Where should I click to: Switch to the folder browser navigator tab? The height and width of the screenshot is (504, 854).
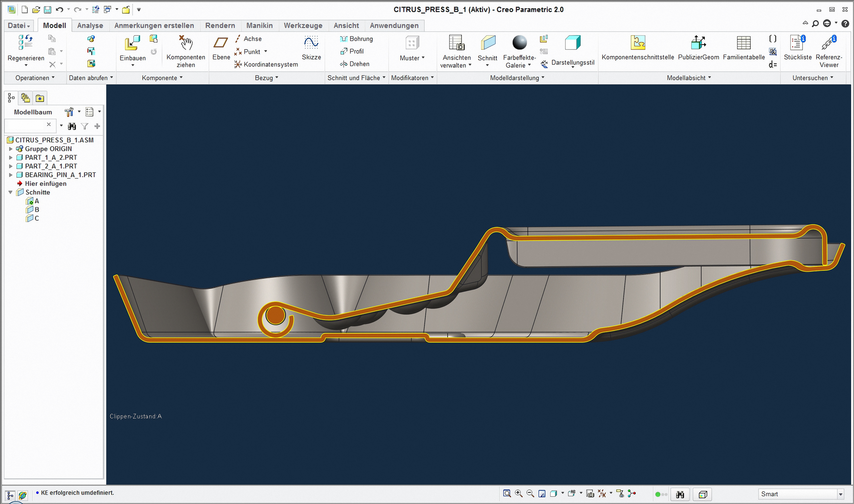pyautogui.click(x=26, y=98)
